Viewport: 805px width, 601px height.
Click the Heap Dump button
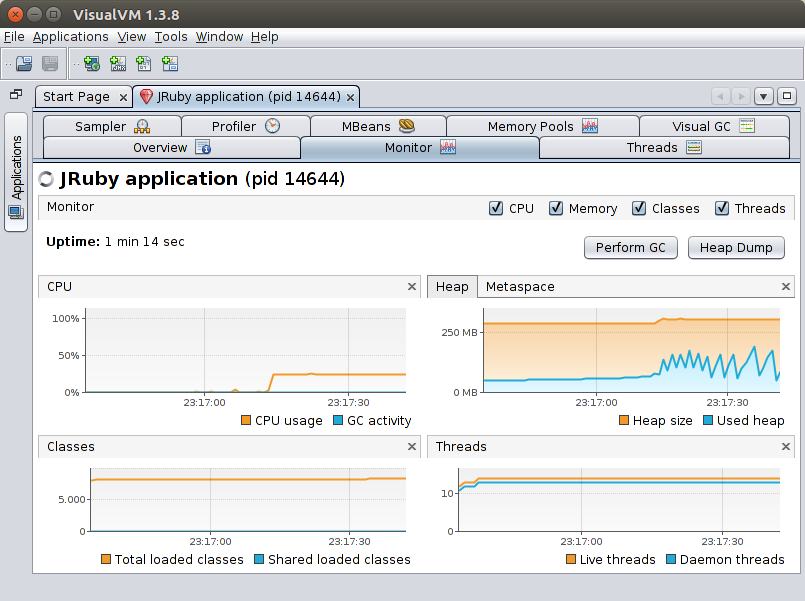[736, 248]
